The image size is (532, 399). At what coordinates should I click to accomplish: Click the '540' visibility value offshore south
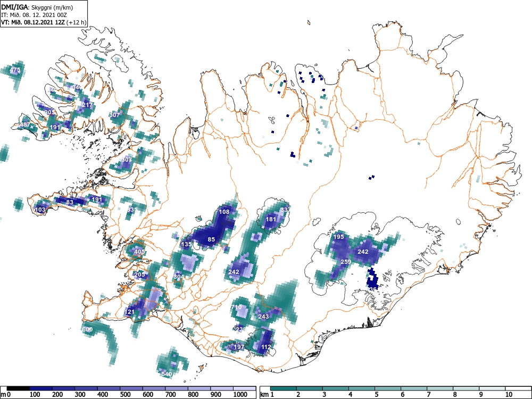tap(167, 374)
